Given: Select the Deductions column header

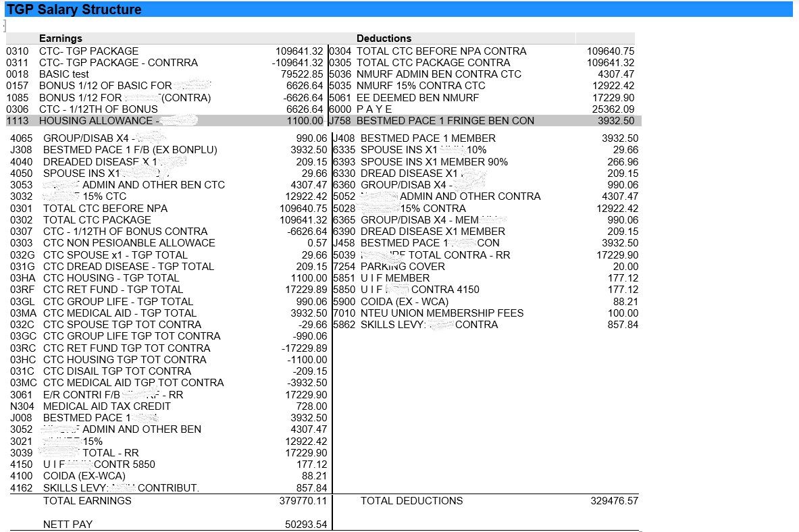Looking at the screenshot, I should (384, 38).
